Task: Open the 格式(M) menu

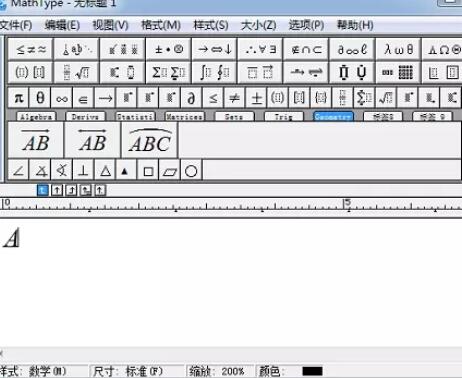Action: (161, 25)
